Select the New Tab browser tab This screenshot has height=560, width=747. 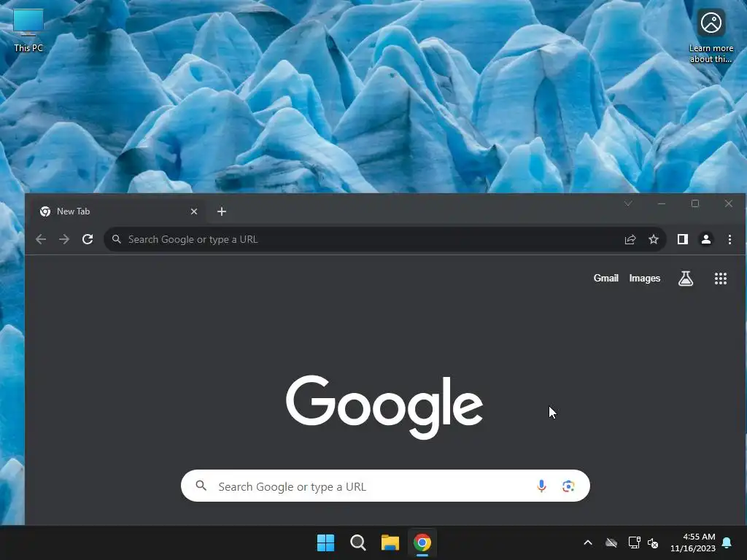coord(119,211)
